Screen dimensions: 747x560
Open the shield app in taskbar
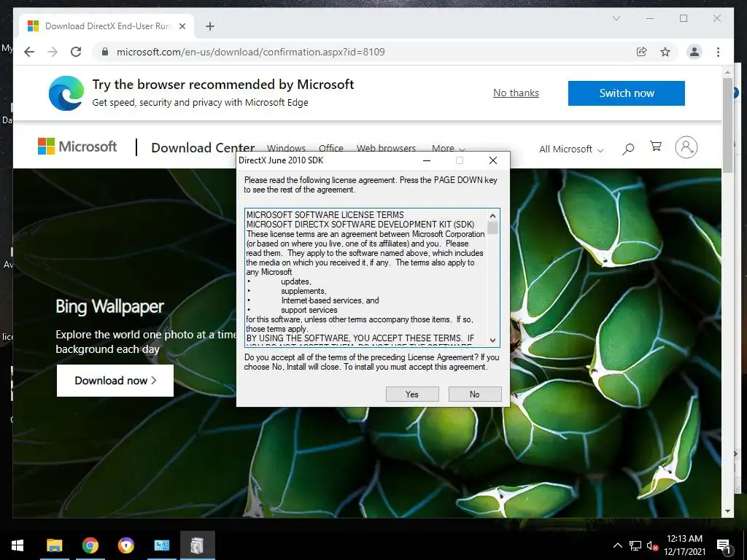coord(125,545)
